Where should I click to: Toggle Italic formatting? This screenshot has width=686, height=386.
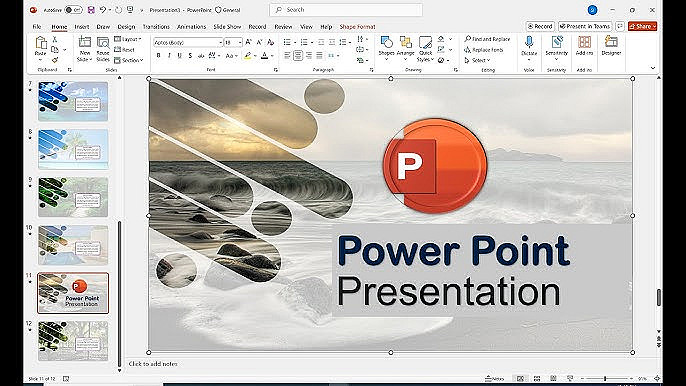(x=169, y=56)
